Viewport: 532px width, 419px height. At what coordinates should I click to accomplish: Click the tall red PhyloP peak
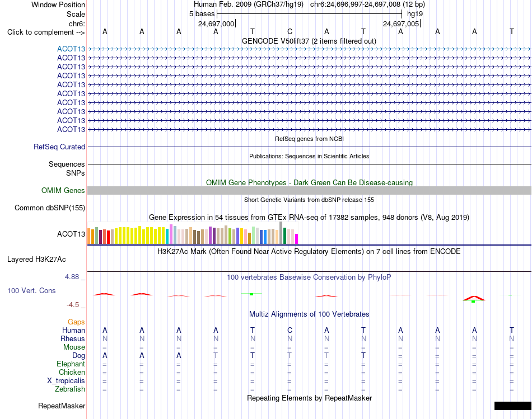474,298
